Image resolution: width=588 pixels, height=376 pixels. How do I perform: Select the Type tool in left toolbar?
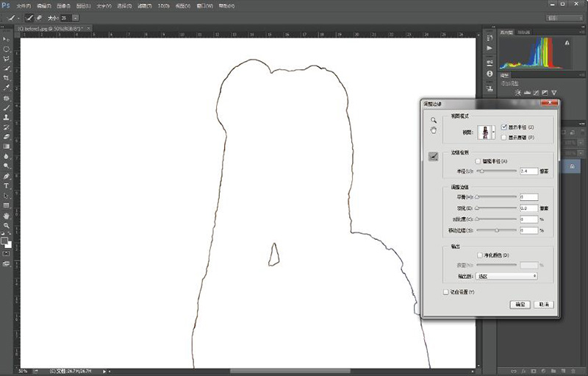(7, 187)
